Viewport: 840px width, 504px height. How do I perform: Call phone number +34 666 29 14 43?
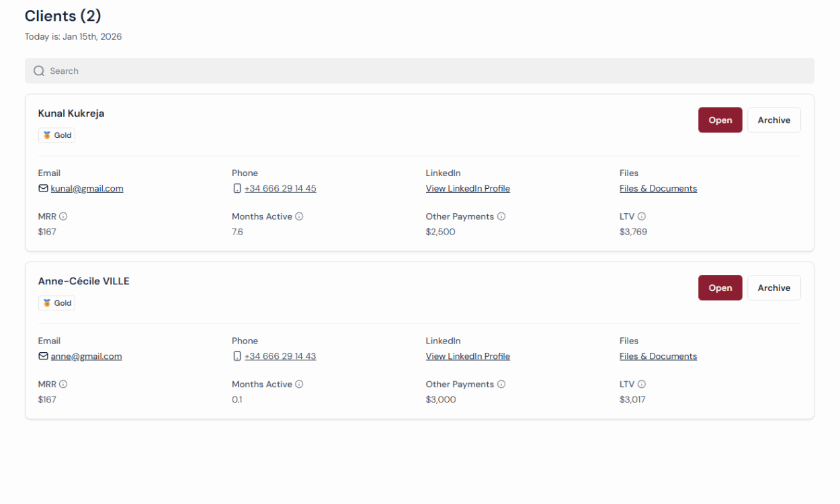[280, 357]
